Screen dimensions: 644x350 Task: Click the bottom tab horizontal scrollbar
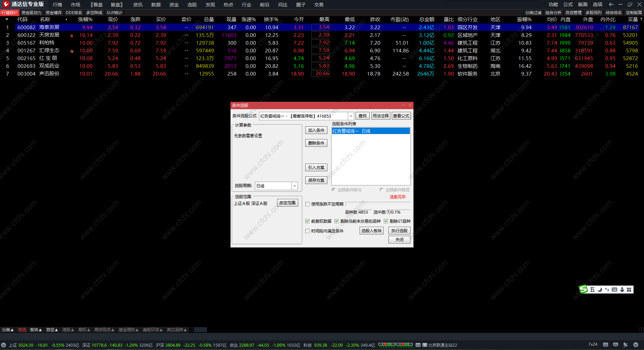[x=201, y=330]
